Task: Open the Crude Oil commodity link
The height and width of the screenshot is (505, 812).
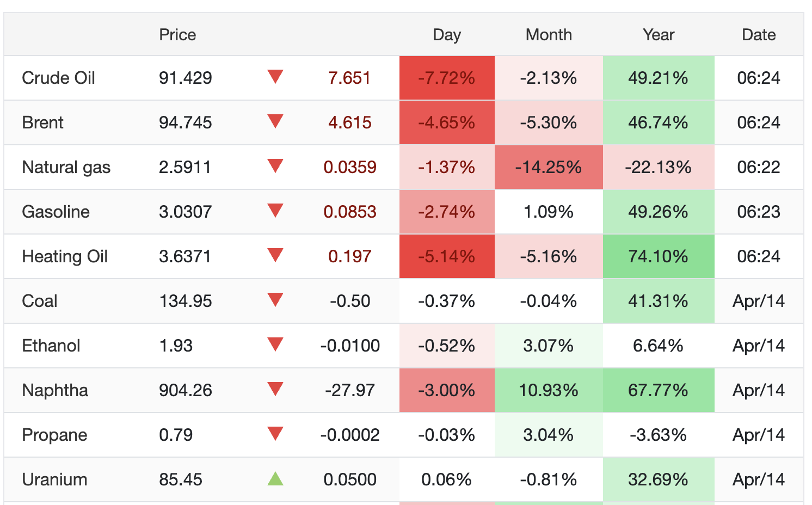Action: [x=58, y=78]
